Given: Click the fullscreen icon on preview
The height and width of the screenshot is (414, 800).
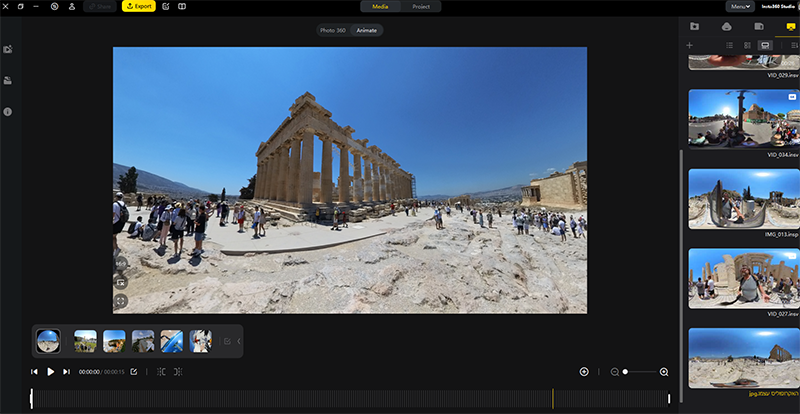Looking at the screenshot, I should coord(121,301).
